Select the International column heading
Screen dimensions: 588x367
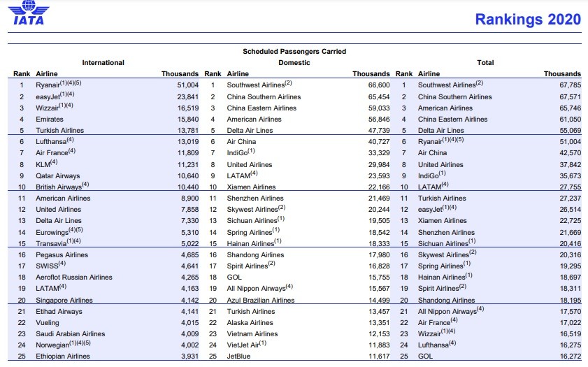[103, 62]
